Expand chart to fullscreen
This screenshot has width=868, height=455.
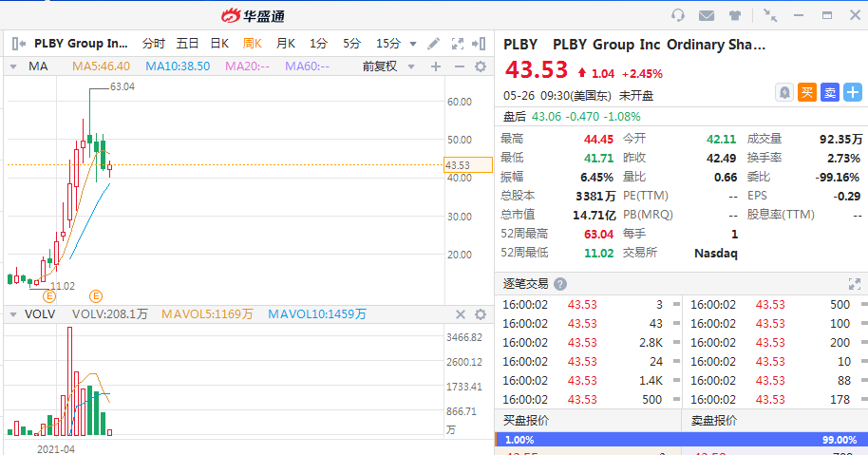pyautogui.click(x=458, y=44)
